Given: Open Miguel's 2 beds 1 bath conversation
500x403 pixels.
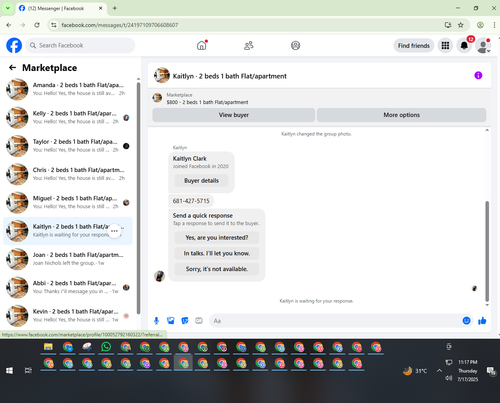Looking at the screenshot, I should pos(68,202).
